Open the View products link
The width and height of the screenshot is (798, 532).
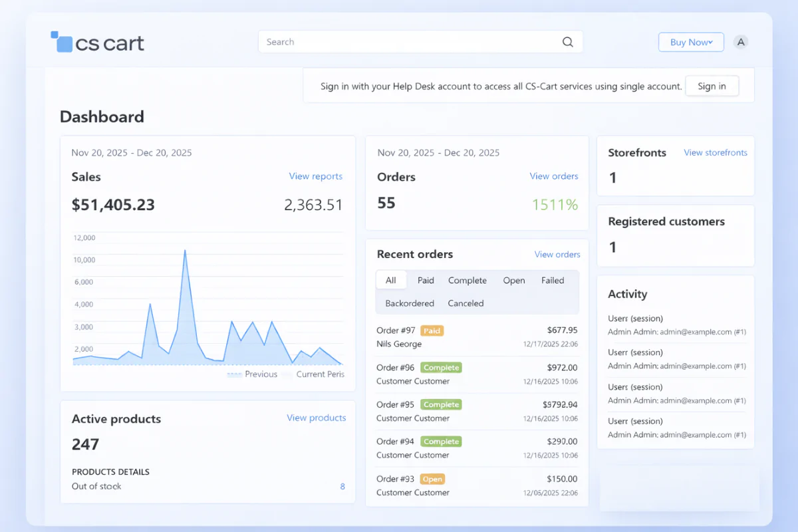[x=316, y=418]
